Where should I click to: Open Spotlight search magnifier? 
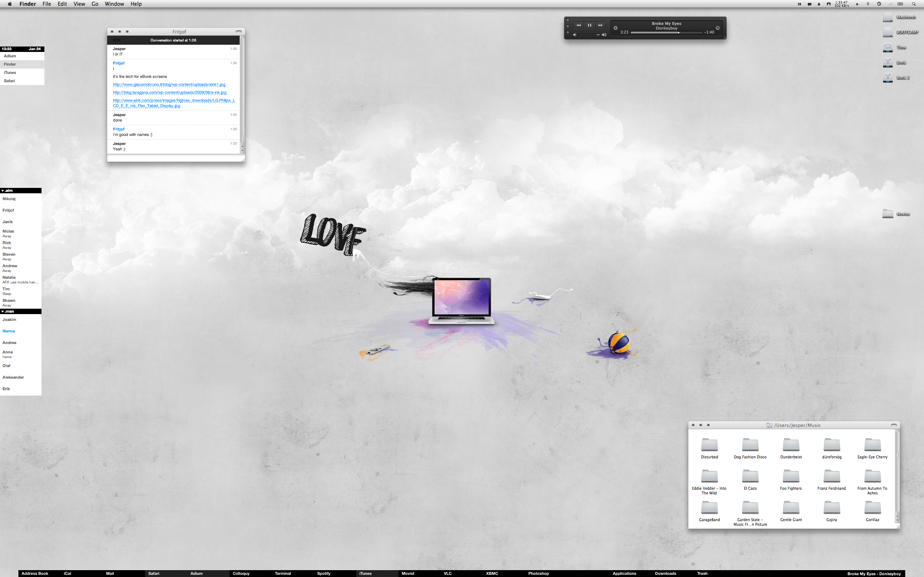pyautogui.click(x=914, y=4)
